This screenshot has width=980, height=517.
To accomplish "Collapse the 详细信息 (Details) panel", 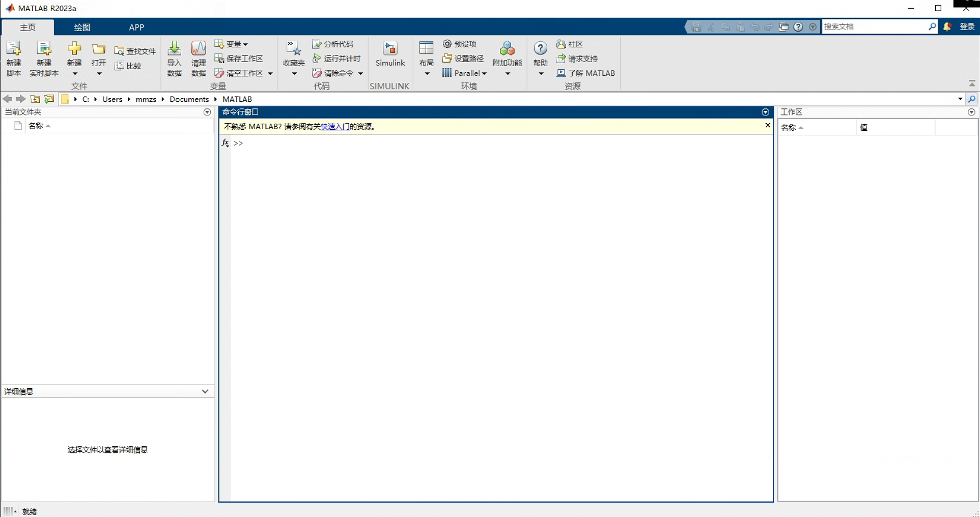I will (205, 391).
